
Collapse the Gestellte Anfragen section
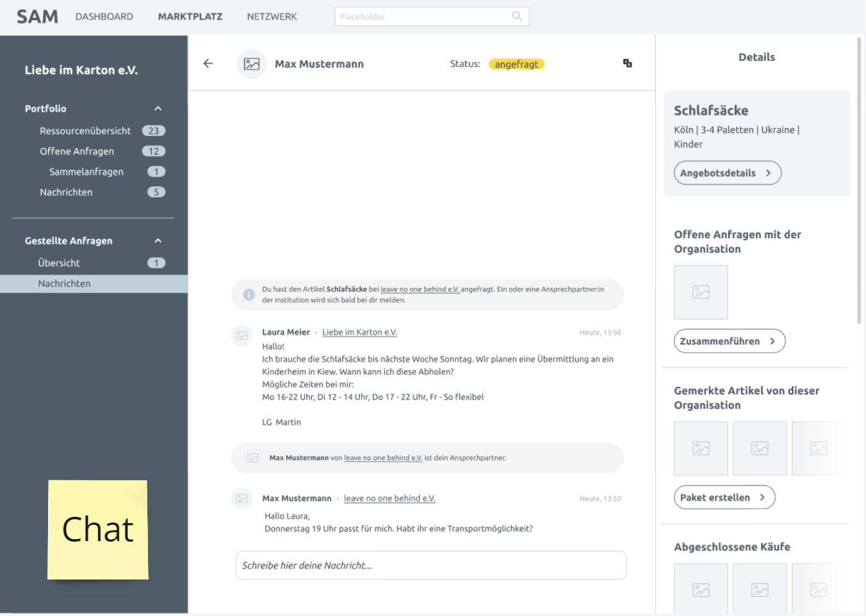[x=158, y=241]
